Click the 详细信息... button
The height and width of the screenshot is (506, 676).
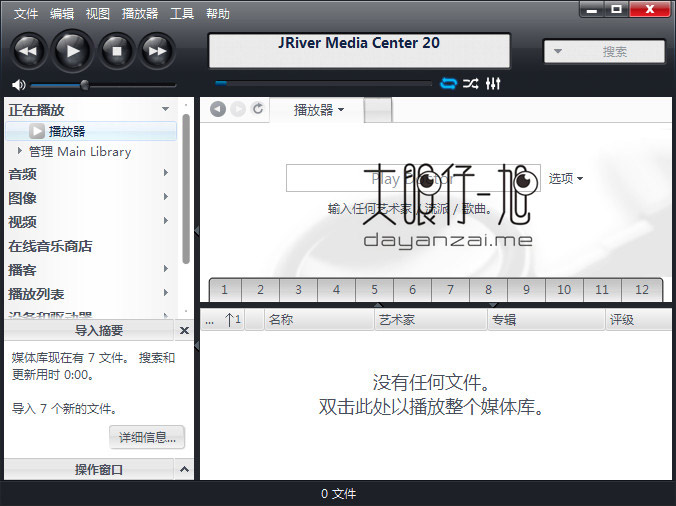[147, 437]
